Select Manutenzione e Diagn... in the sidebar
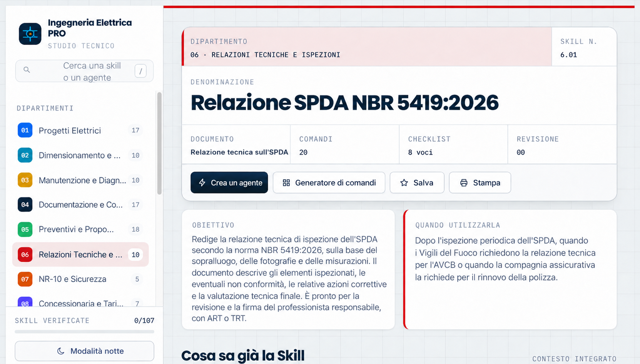The width and height of the screenshot is (640, 364). tap(80, 180)
